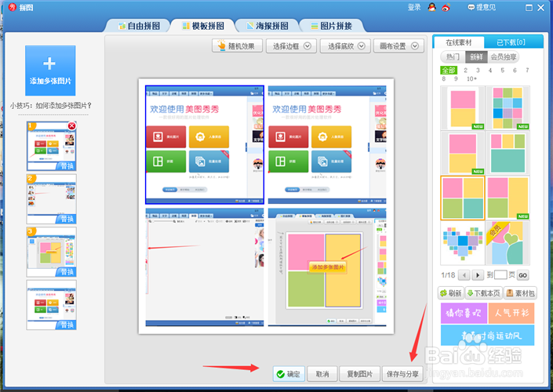Image resolution: width=553 pixels, height=392 pixels.
Task: Filter templates by 7 images
Action: [527, 70]
